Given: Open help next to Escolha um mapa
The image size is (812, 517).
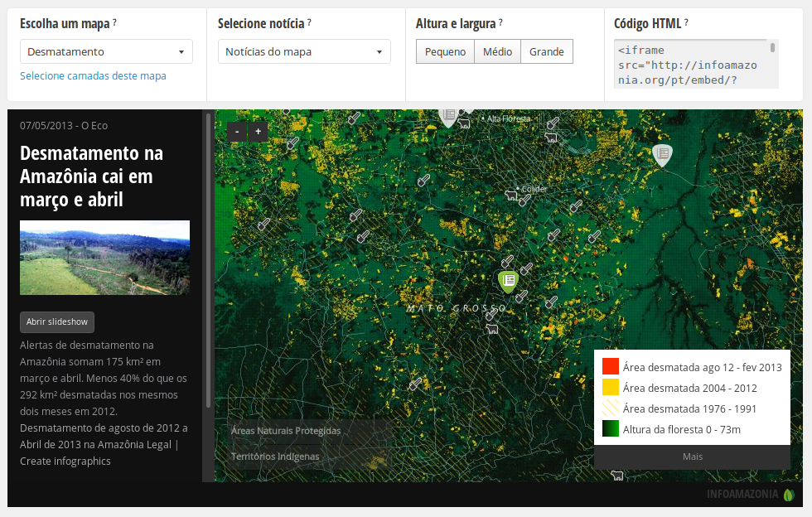Looking at the screenshot, I should [x=114, y=23].
